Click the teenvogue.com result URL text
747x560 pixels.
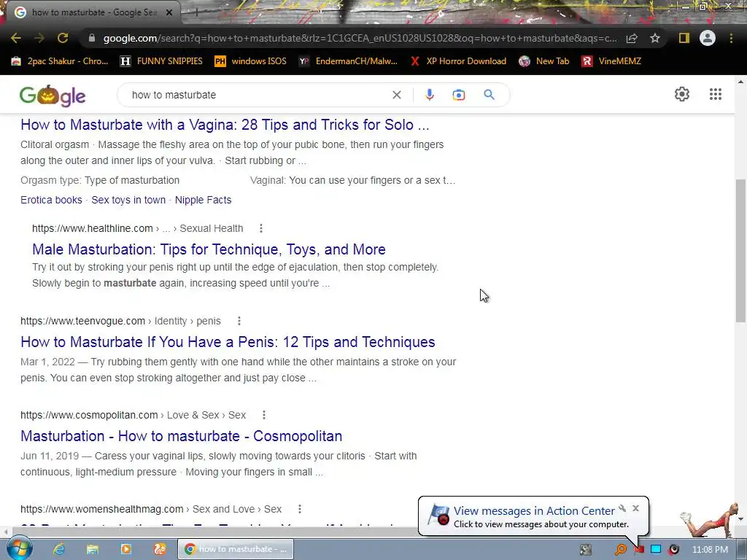coord(120,321)
